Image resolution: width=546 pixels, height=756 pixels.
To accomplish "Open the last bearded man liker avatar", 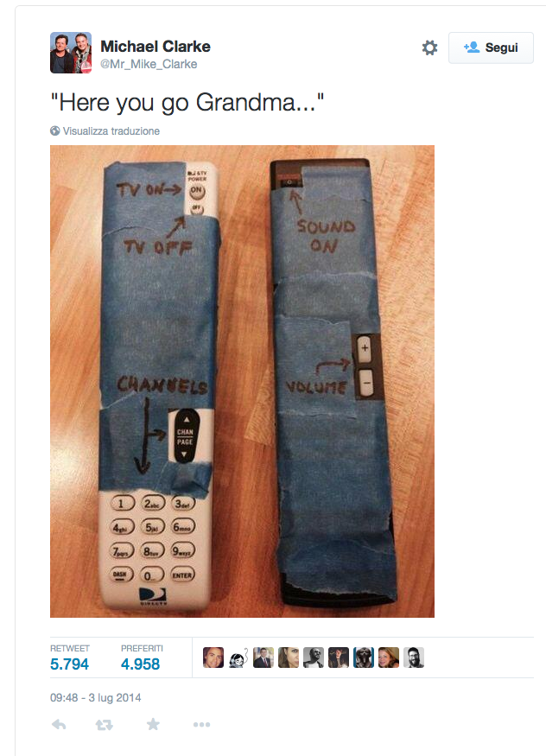I will (414, 658).
